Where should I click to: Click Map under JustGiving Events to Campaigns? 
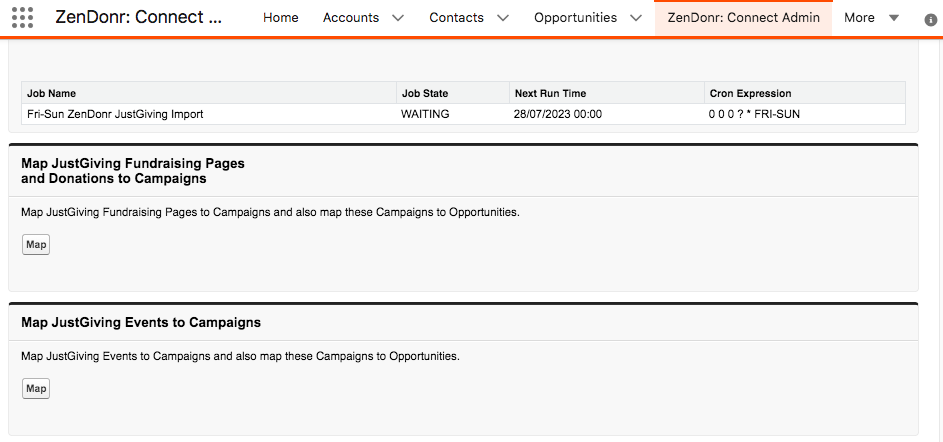coord(36,388)
